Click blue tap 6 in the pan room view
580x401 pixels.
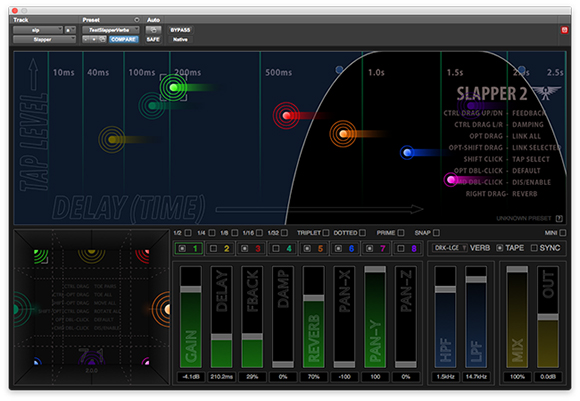37,361
